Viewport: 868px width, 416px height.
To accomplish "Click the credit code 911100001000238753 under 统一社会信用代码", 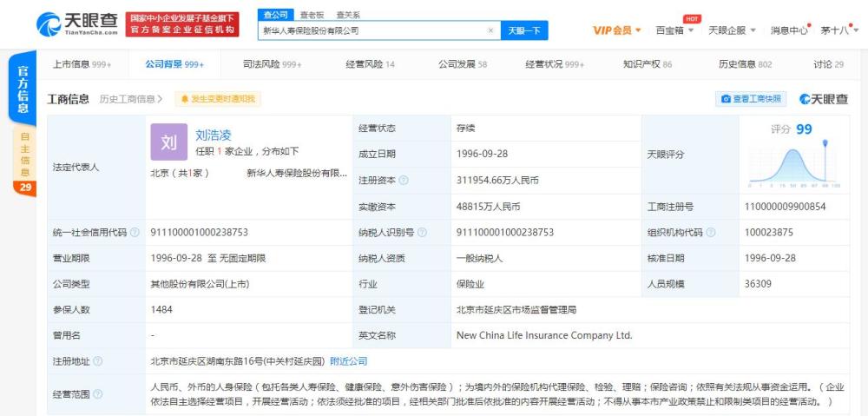I will click(x=200, y=233).
